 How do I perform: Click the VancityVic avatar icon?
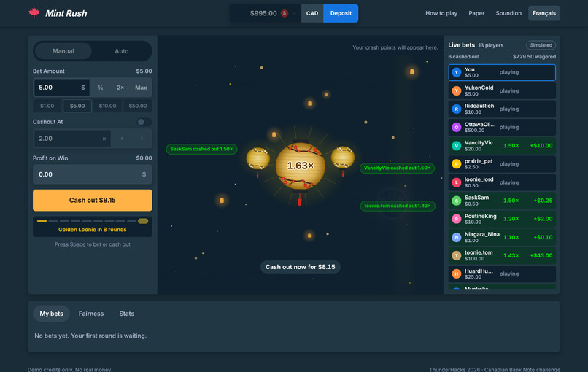tap(457, 145)
